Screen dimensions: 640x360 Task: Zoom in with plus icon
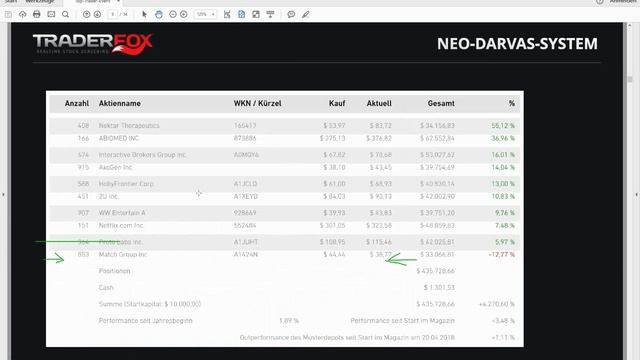coord(184,14)
